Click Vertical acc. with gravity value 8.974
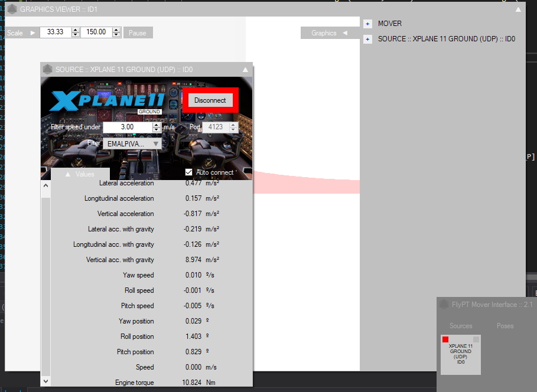Image resolution: width=537 pixels, height=392 pixels. tap(194, 260)
